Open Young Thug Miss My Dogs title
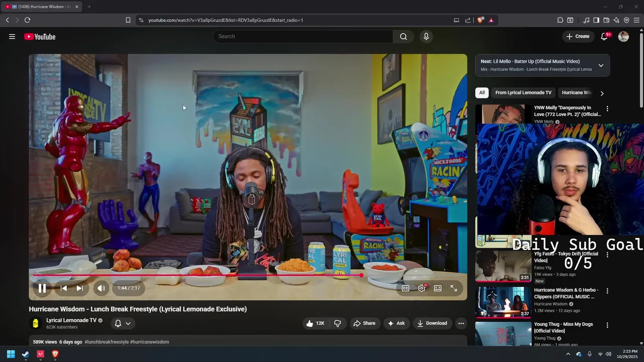 [563, 327]
